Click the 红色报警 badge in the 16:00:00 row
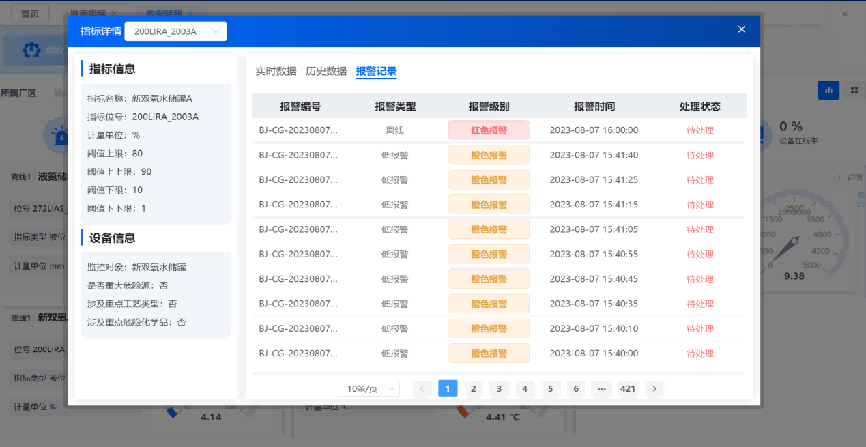The height and width of the screenshot is (447, 866). 489,130
